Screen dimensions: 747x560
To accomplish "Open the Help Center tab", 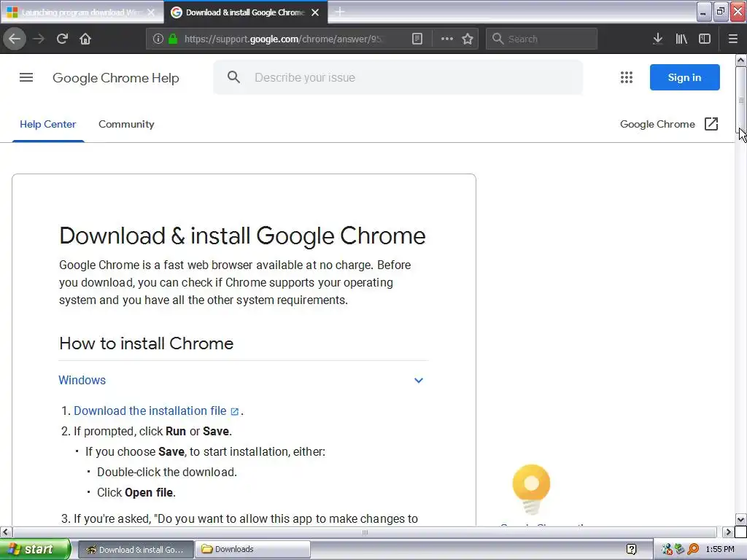I will (47, 124).
